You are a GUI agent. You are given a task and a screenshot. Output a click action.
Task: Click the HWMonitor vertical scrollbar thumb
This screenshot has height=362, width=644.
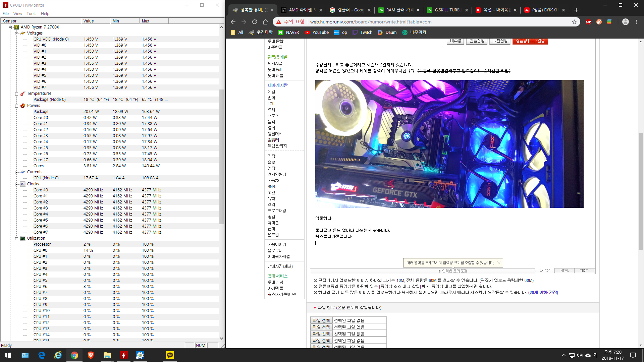click(221, 157)
